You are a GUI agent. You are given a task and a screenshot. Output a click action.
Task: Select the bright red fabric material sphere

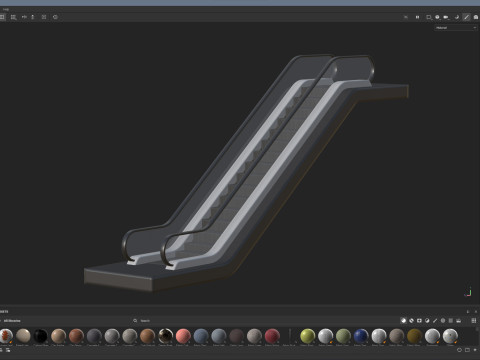[x=272, y=336]
